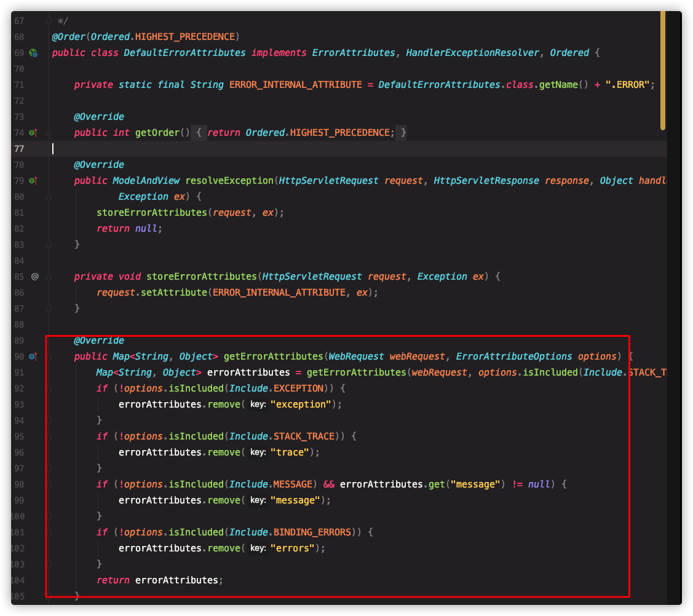Viewport: 693px width, 616px height.
Task: Click the @ gutter icon on line 85
Action: coord(35,277)
